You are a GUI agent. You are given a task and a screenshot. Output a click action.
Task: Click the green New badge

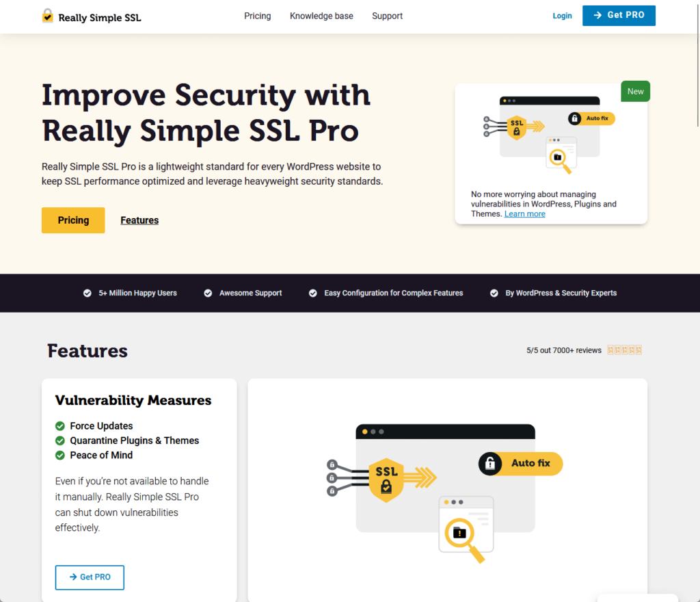(635, 91)
